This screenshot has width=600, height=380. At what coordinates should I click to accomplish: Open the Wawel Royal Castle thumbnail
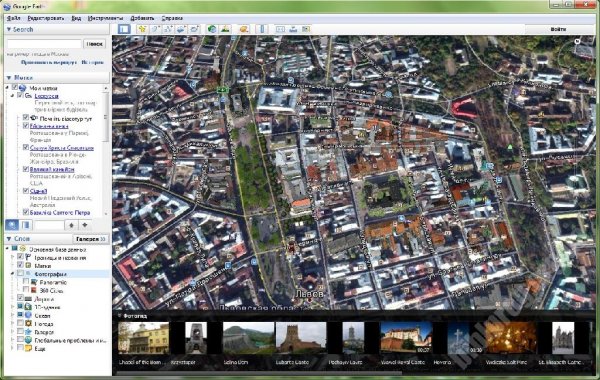click(406, 338)
